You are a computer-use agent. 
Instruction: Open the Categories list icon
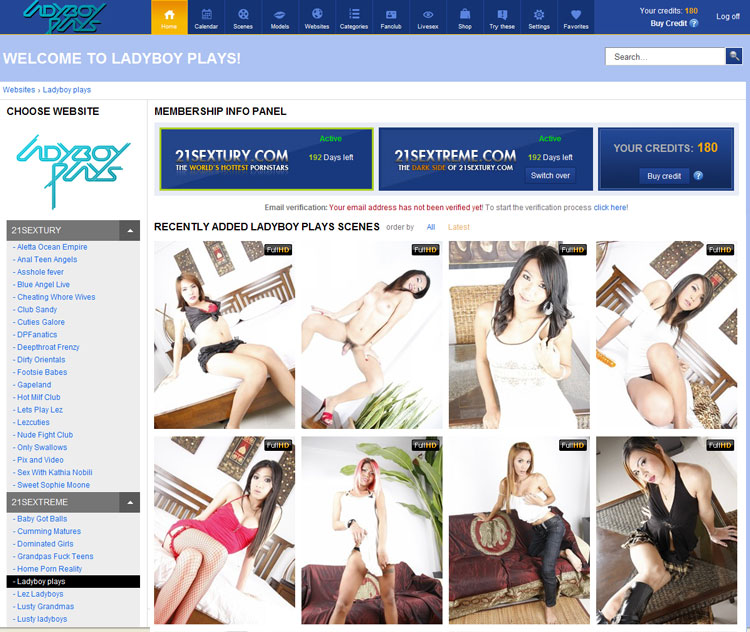tap(354, 14)
